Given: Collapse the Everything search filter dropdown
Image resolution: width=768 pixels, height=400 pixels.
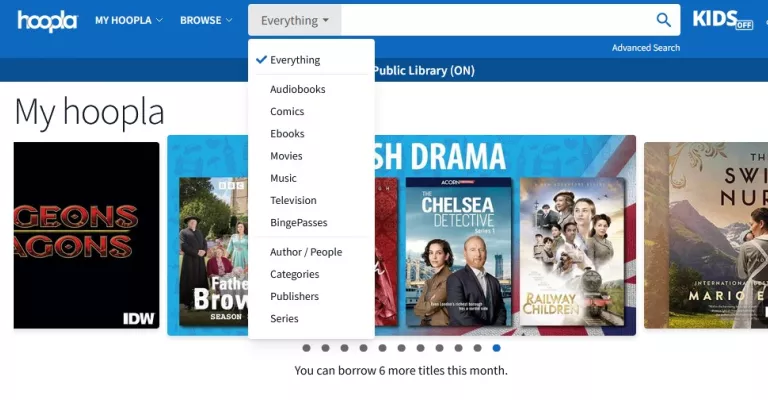Looking at the screenshot, I should 294,20.
